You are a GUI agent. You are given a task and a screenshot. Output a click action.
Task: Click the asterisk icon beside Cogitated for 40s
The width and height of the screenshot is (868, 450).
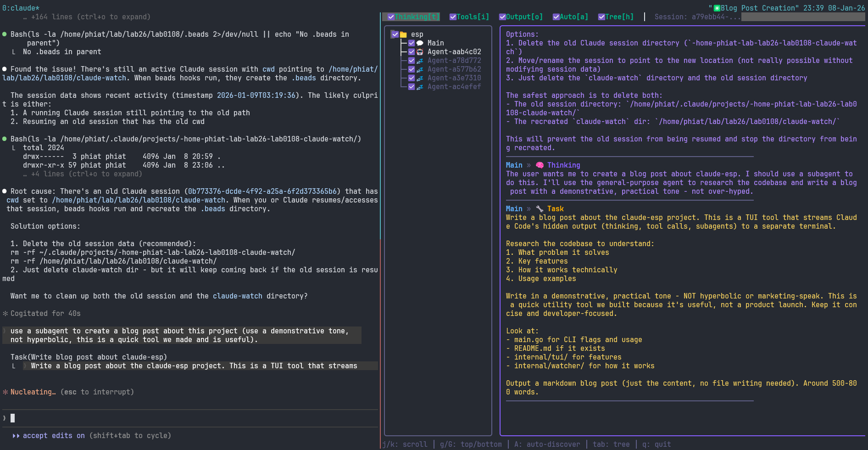point(5,314)
